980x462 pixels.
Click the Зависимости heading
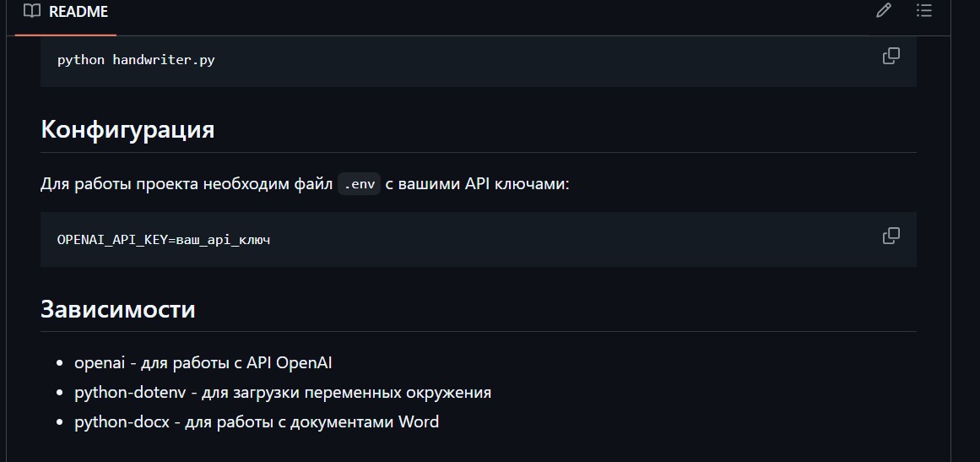(118, 309)
